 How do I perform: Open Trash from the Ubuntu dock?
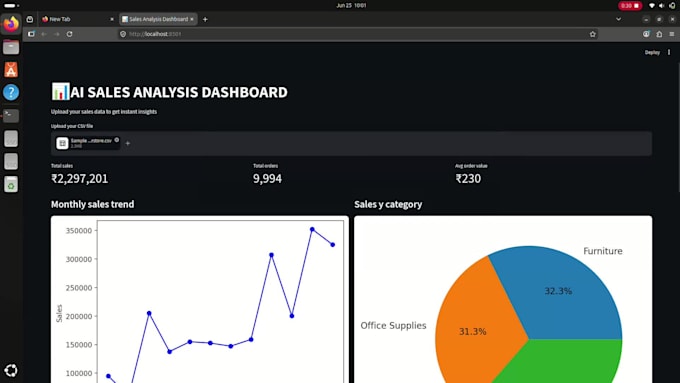point(11,184)
